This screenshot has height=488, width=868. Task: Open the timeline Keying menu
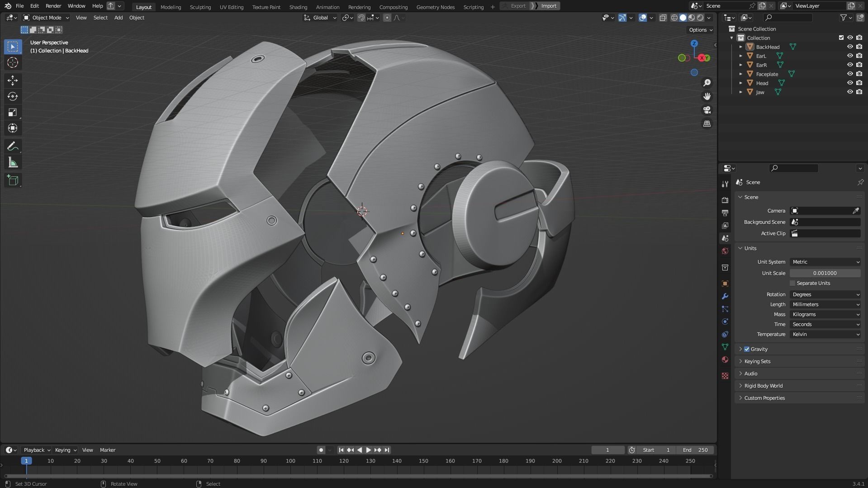(65, 450)
